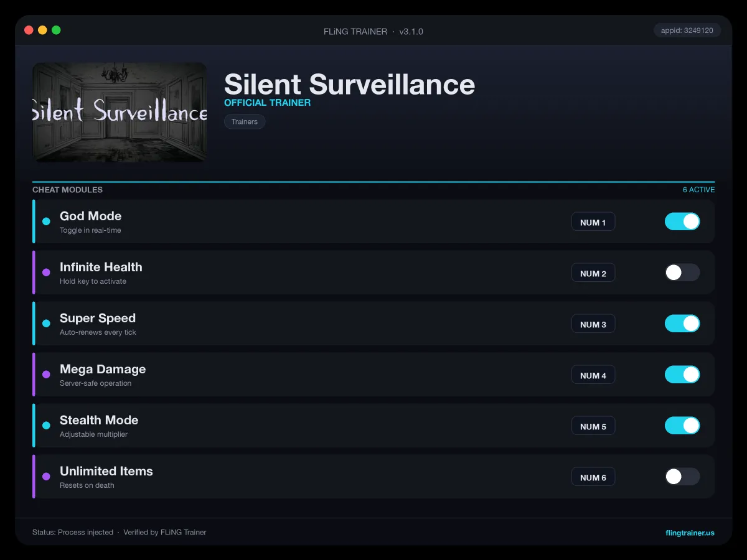Switch off Mega Damage toggle
Viewport: 747px width, 560px height.
click(x=682, y=375)
